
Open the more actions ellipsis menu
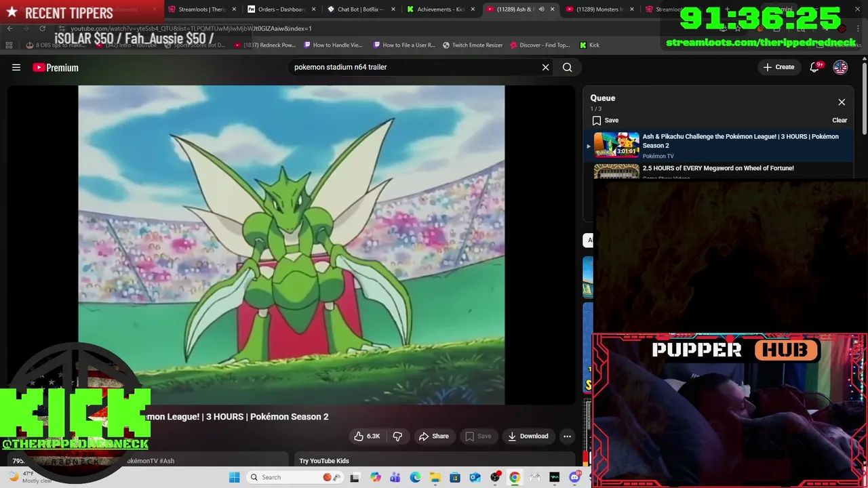click(568, 436)
